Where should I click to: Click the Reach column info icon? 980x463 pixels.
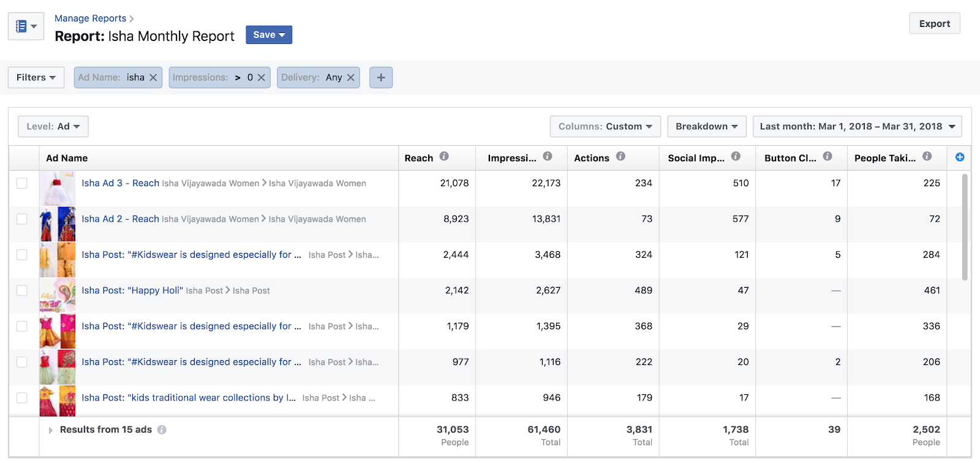click(x=444, y=157)
